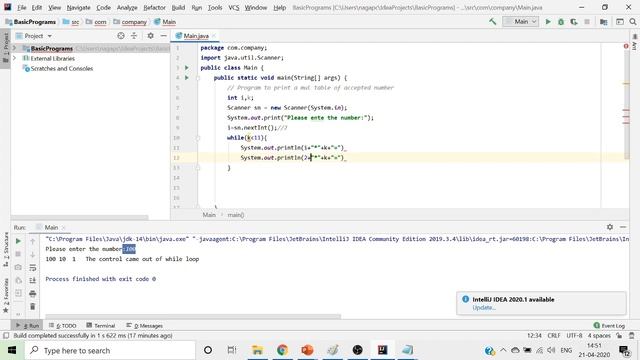
Task: Open the Messages tool window tab
Action: [x=144, y=326]
